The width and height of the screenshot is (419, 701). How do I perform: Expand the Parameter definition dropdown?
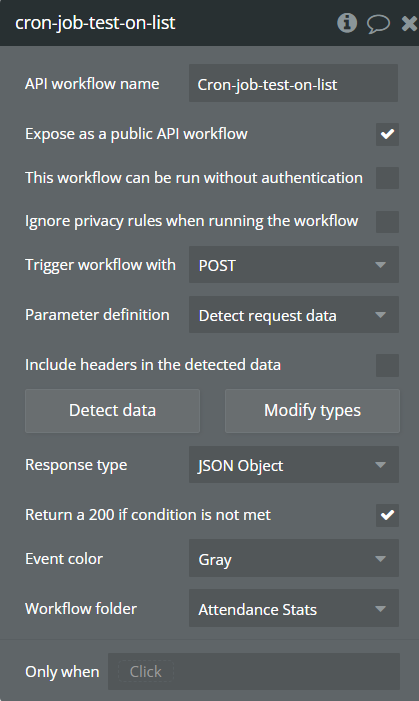[x=294, y=315]
